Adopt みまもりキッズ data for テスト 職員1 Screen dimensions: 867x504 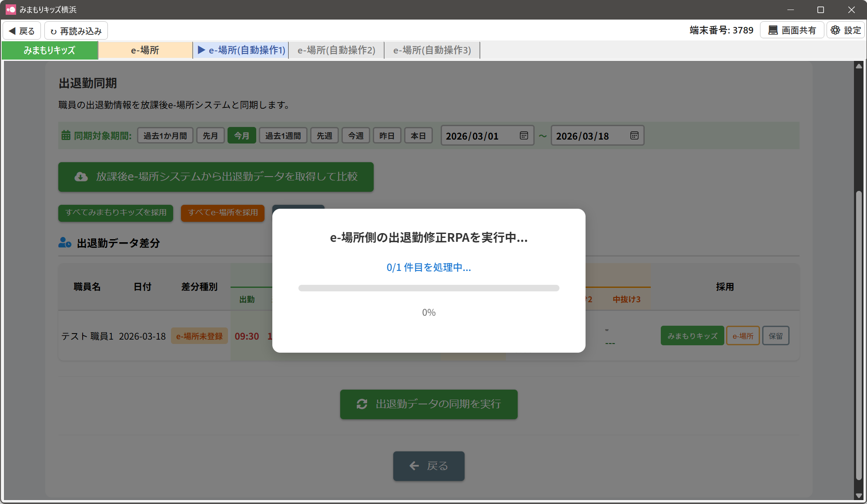tap(692, 336)
